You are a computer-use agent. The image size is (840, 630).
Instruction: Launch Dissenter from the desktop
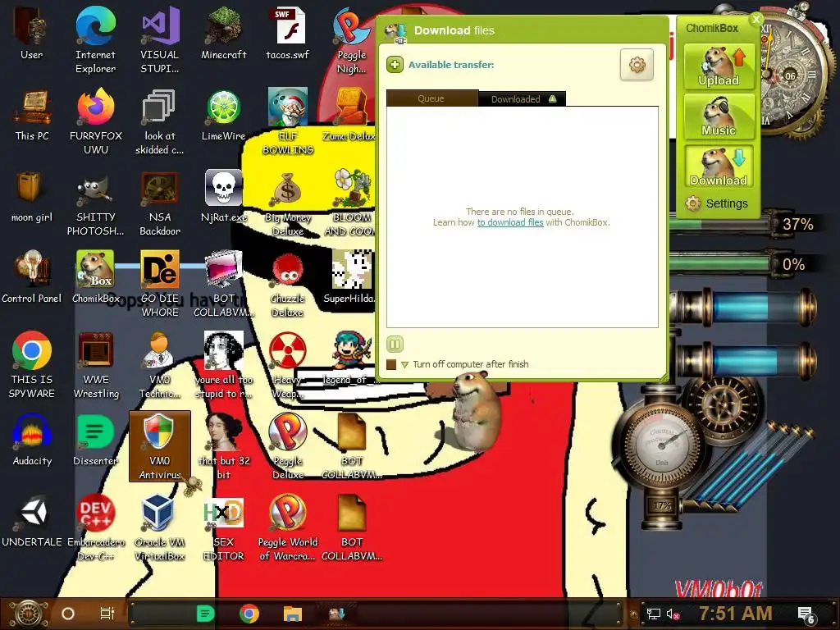click(95, 440)
